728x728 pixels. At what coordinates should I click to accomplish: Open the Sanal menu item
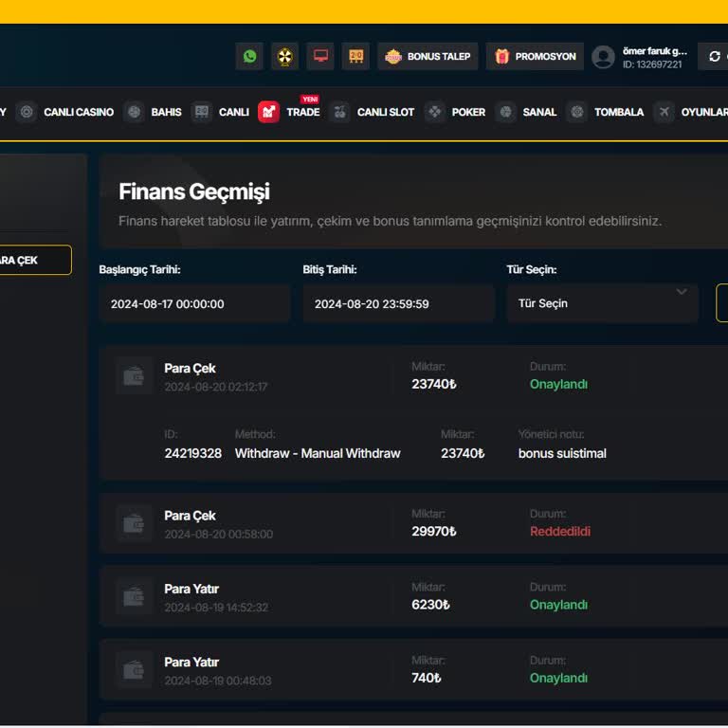(539, 112)
